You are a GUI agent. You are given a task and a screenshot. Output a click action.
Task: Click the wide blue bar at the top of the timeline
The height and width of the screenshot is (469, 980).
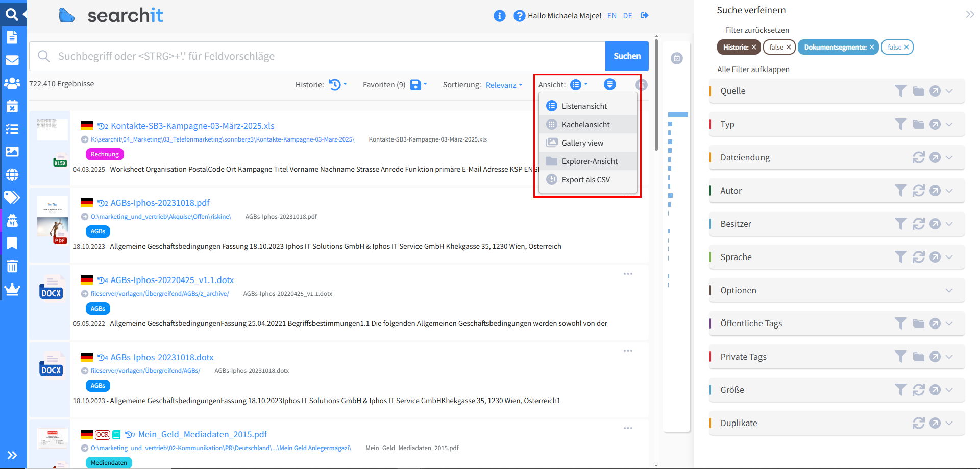pyautogui.click(x=678, y=114)
